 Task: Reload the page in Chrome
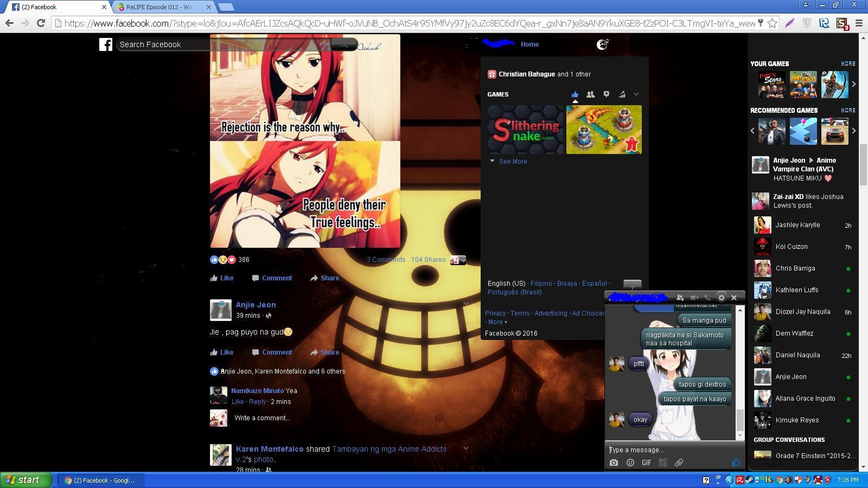tap(41, 23)
